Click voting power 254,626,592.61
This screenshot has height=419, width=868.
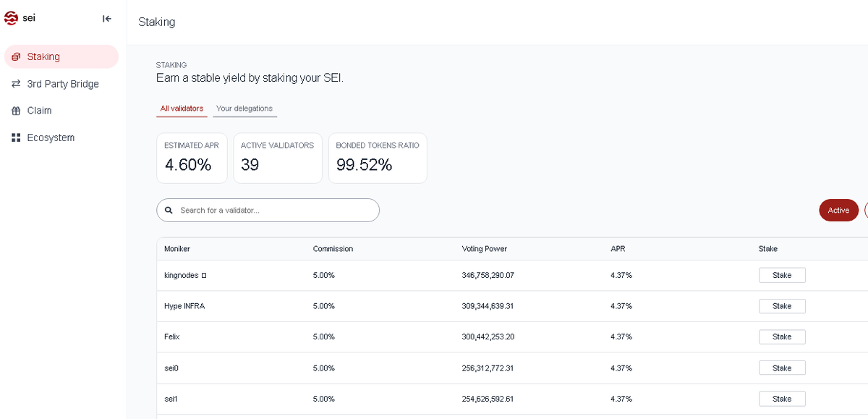[488, 399]
